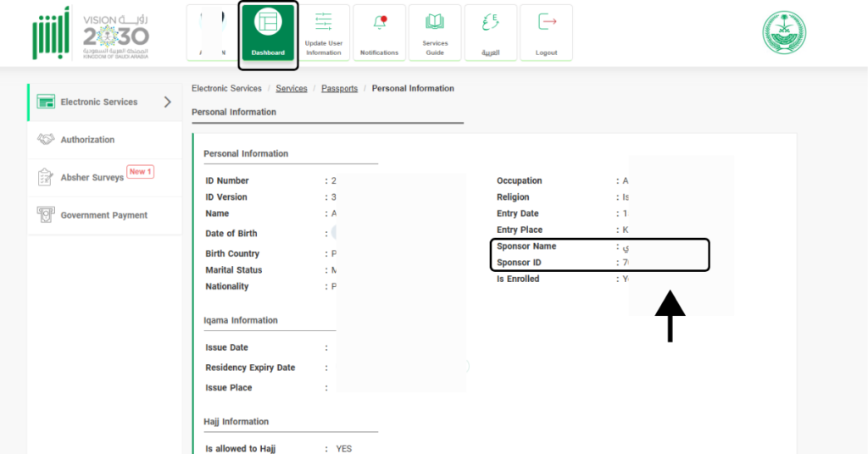Viewport: 868px width, 454px height.
Task: Click the Passports breadcrumb link
Action: click(339, 88)
